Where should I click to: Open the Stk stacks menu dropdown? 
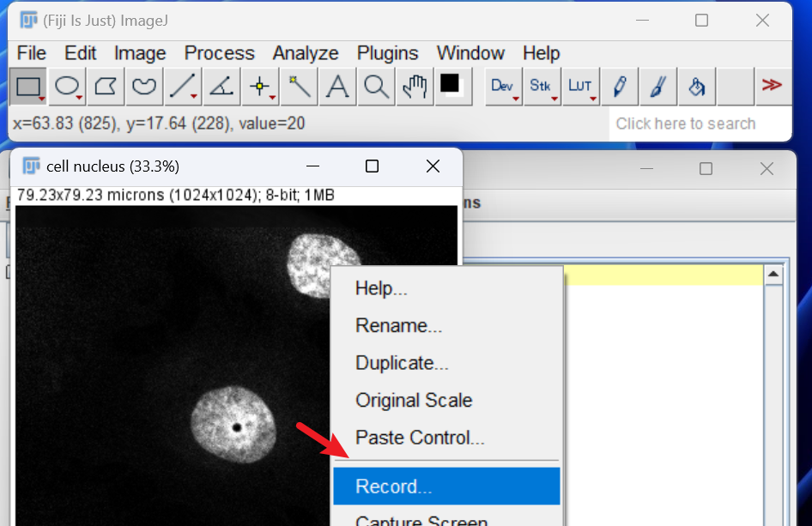pyautogui.click(x=542, y=87)
